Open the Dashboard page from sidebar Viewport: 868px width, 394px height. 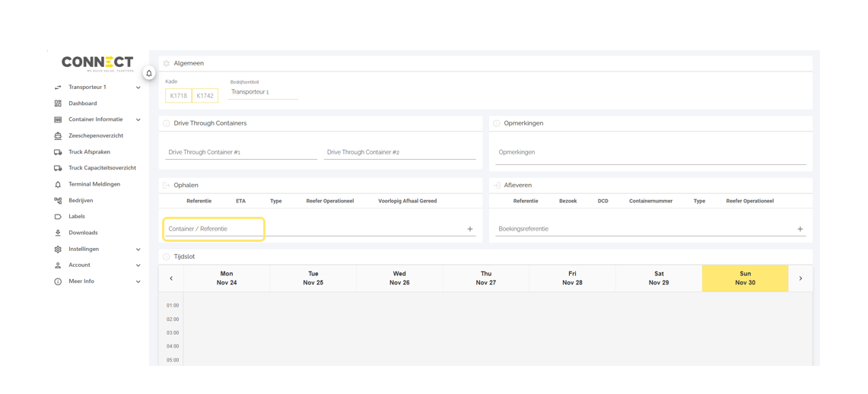[x=82, y=103]
